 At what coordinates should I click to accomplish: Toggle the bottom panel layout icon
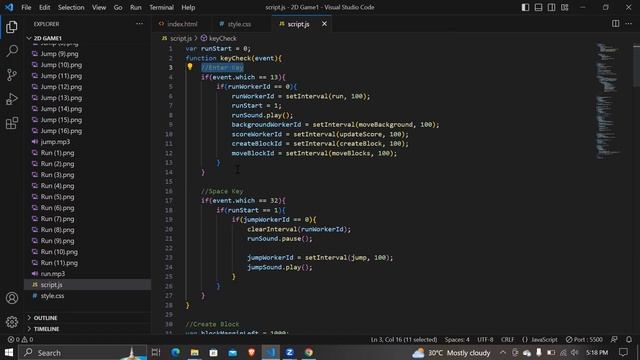coord(538,7)
